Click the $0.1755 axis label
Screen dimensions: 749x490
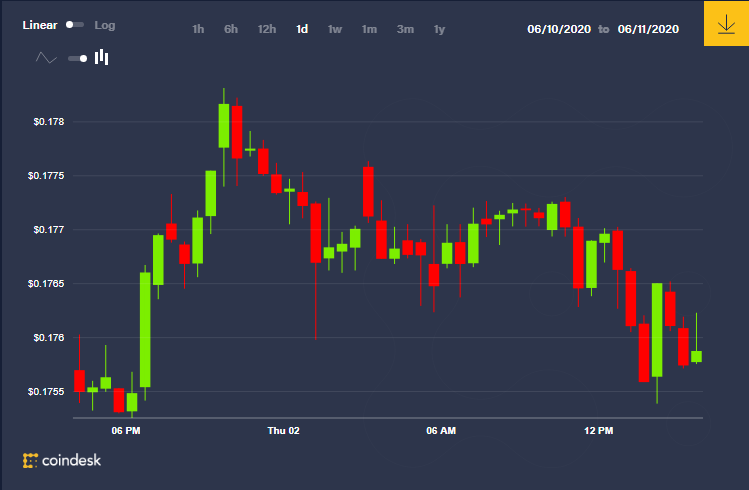point(46,392)
